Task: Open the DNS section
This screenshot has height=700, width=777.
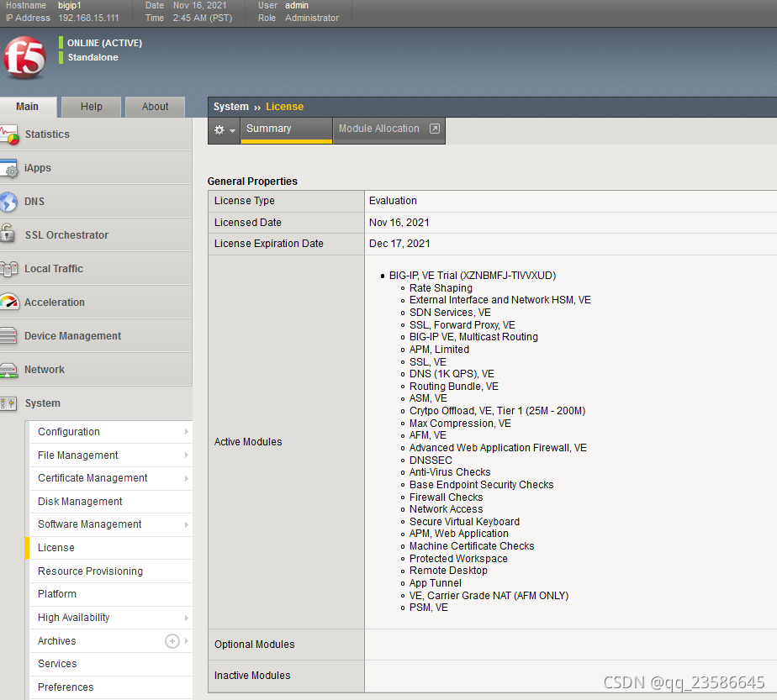Action: pos(96,202)
